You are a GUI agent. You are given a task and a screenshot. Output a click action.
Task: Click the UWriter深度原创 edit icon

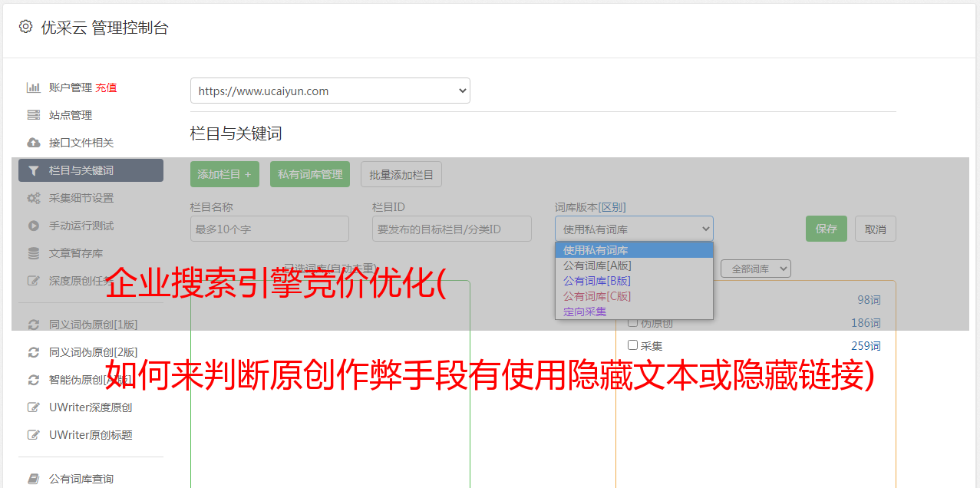[33, 407]
